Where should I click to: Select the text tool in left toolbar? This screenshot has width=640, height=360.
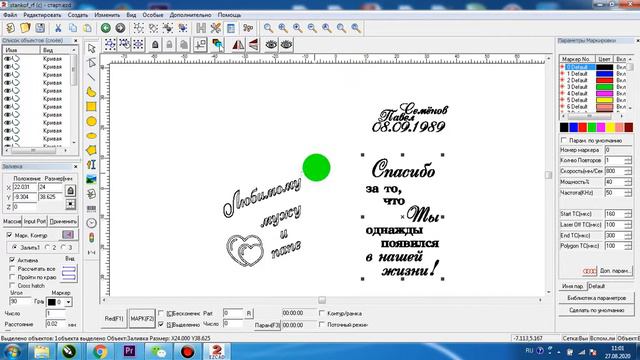coord(91,164)
